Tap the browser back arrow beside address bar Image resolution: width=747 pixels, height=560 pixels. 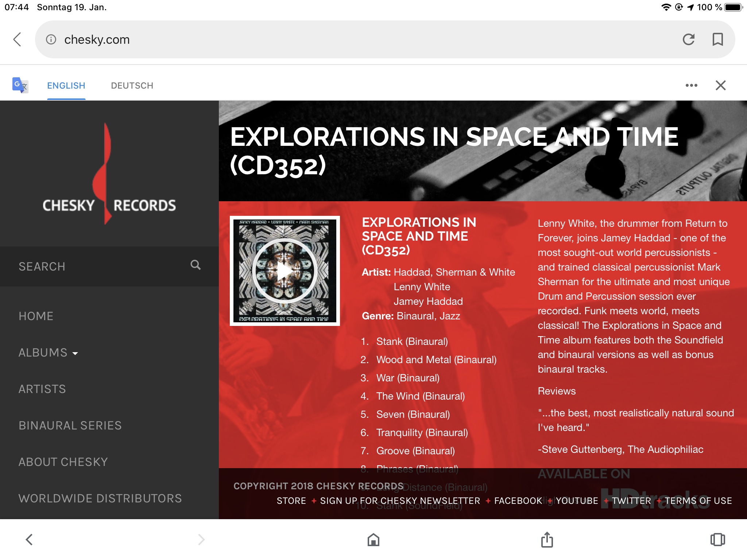tap(17, 39)
